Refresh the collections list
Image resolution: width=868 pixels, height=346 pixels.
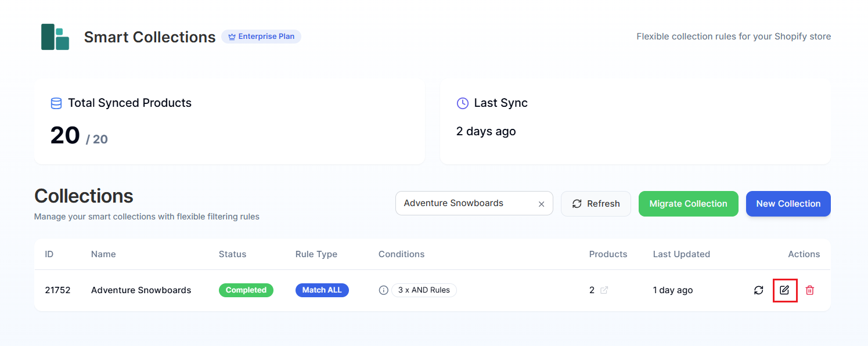coord(596,203)
